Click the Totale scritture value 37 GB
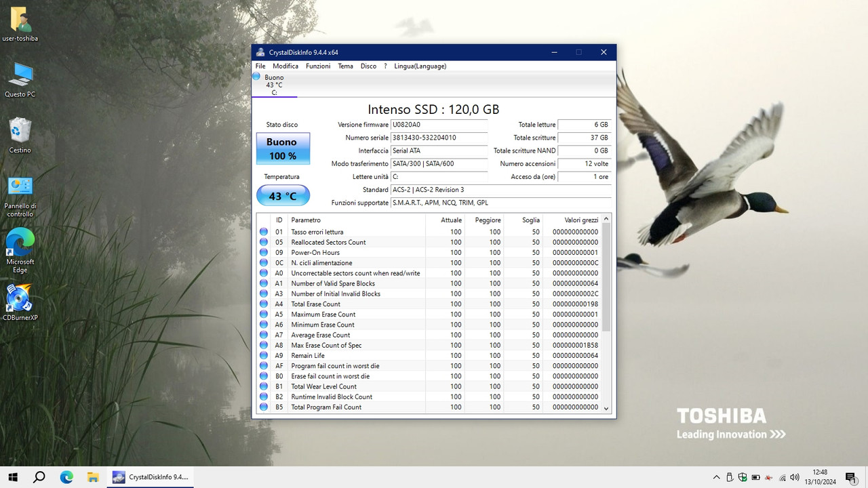The height and width of the screenshot is (488, 868). (584, 138)
